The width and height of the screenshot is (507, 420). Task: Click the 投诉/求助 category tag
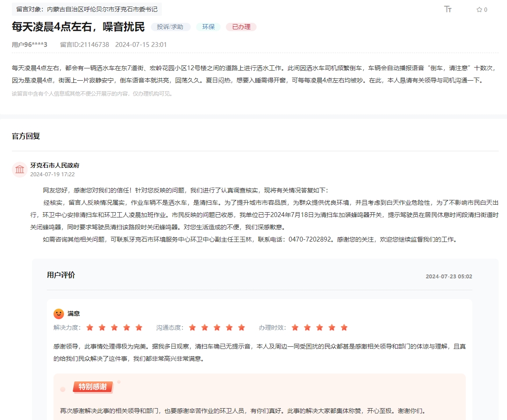(x=170, y=27)
